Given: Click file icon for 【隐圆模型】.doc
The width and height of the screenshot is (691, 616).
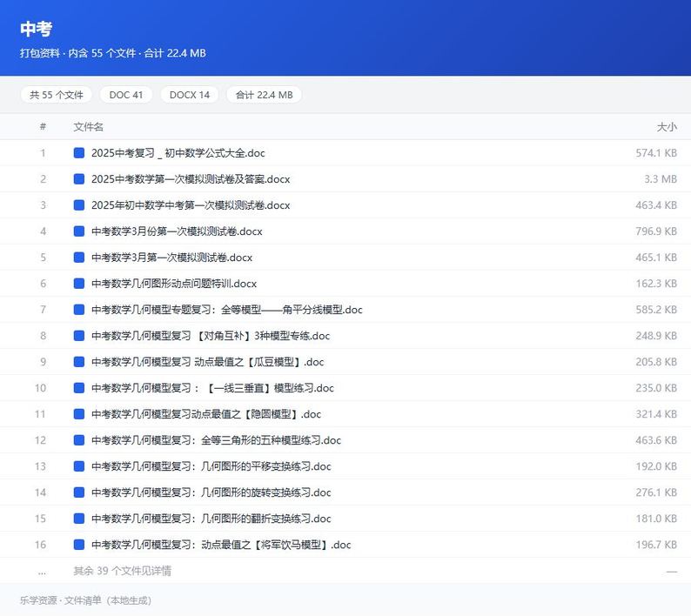Looking at the screenshot, I should pos(79,414).
